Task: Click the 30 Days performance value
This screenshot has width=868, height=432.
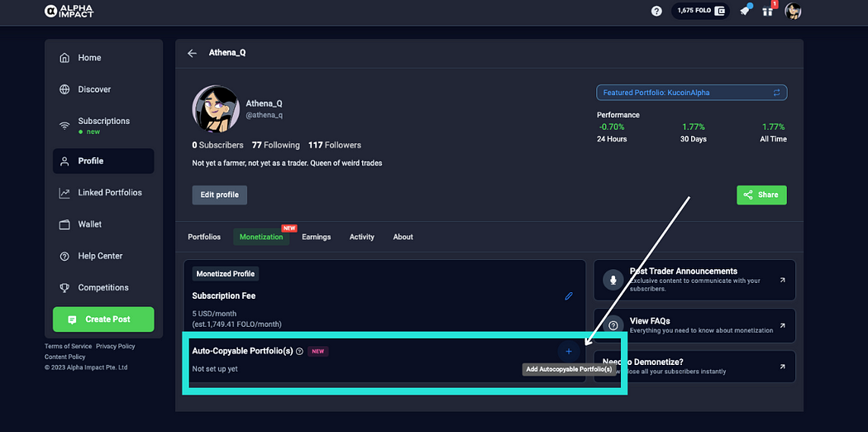Action: (x=693, y=127)
